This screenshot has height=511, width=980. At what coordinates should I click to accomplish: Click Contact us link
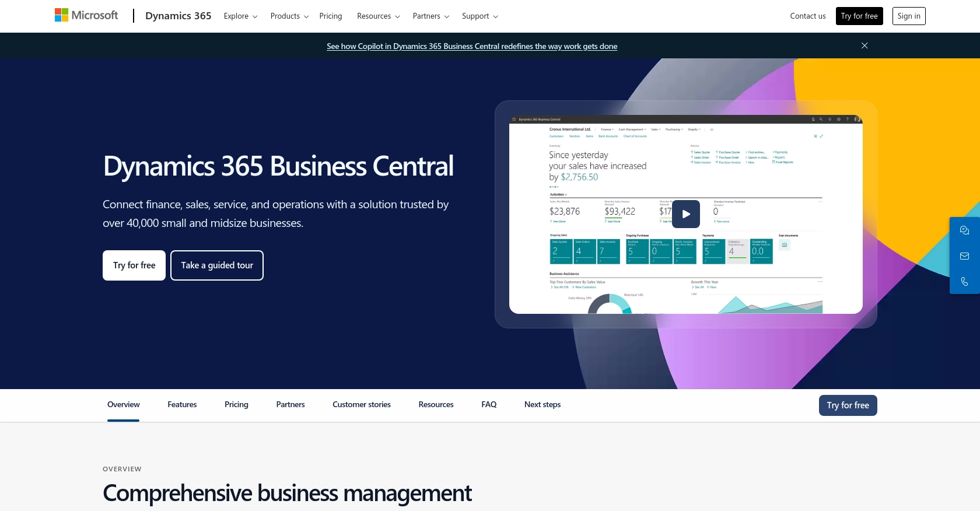(808, 16)
